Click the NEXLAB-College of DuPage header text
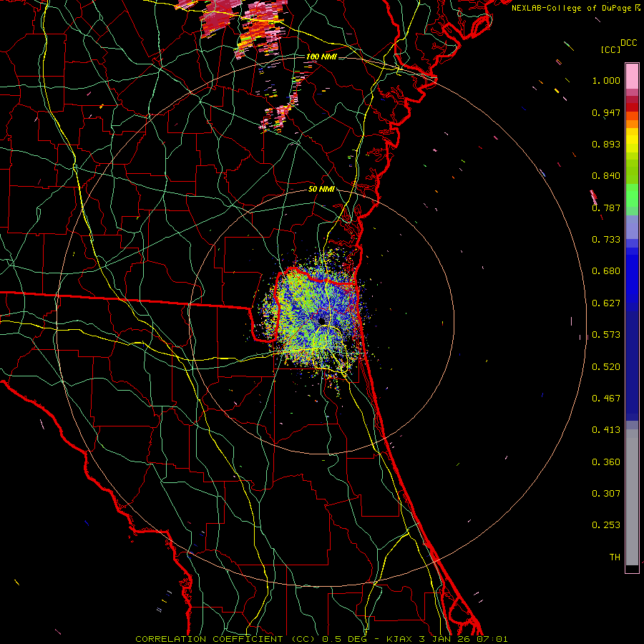 click(576, 8)
